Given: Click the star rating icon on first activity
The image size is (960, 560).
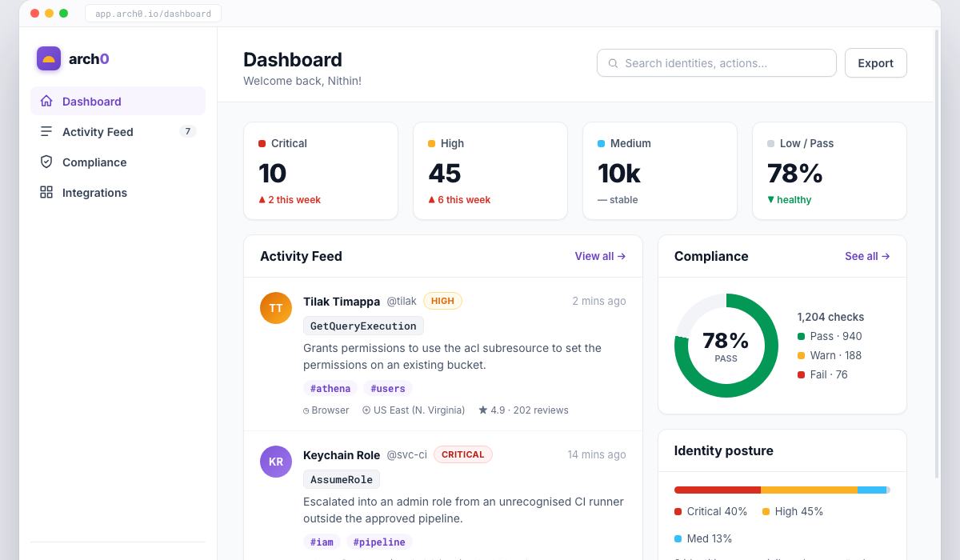Looking at the screenshot, I should pyautogui.click(x=483, y=410).
